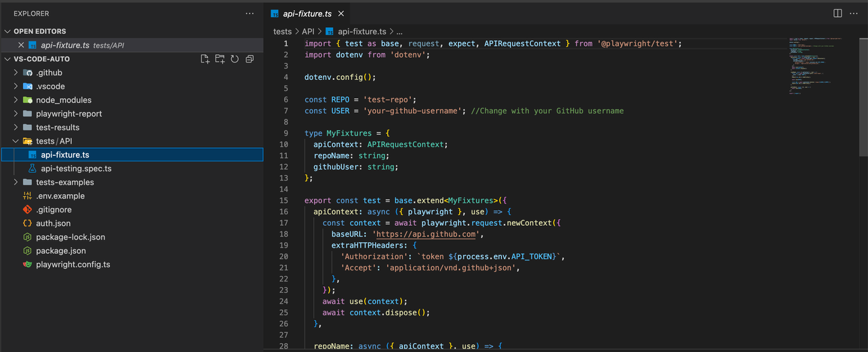Close api-fixture.ts from the Open Editors list
The height and width of the screenshot is (352, 868).
click(21, 45)
